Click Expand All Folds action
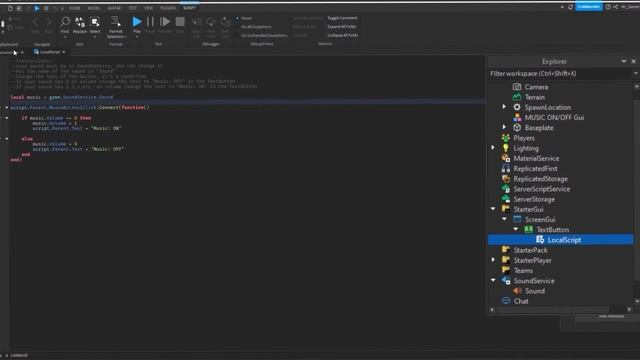This screenshot has height=360, width=640. click(342, 27)
